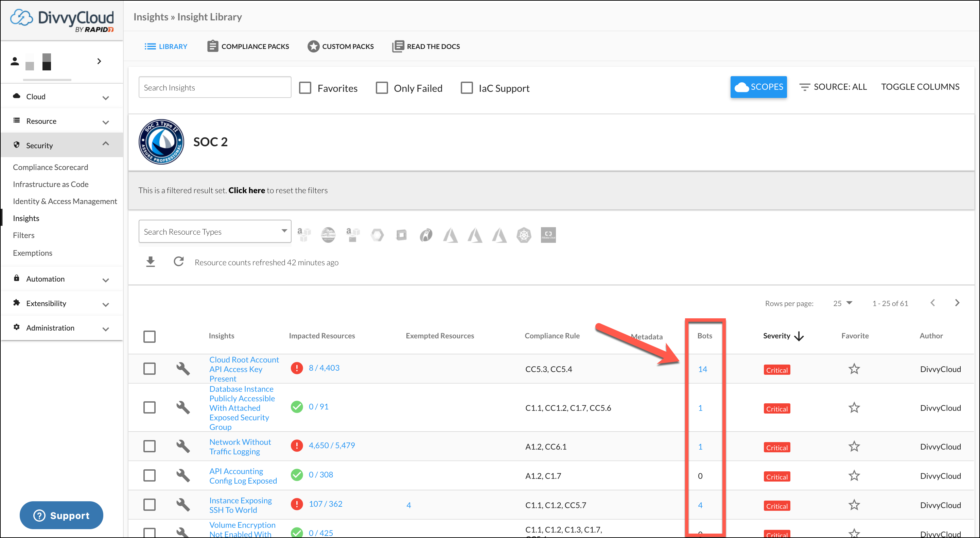Filter by the Alibaba Cloud icon
This screenshot has width=980, height=538.
click(548, 235)
